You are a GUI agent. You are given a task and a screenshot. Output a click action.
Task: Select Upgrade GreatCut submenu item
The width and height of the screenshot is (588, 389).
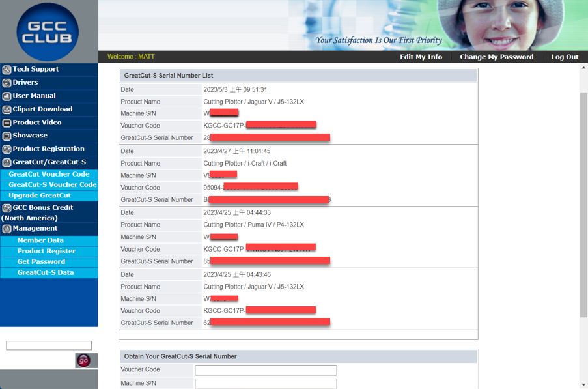tap(40, 195)
